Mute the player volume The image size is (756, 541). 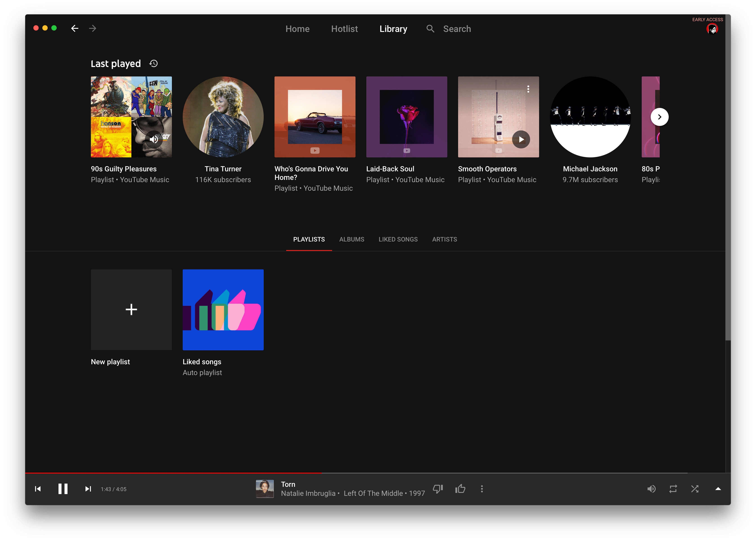click(651, 489)
